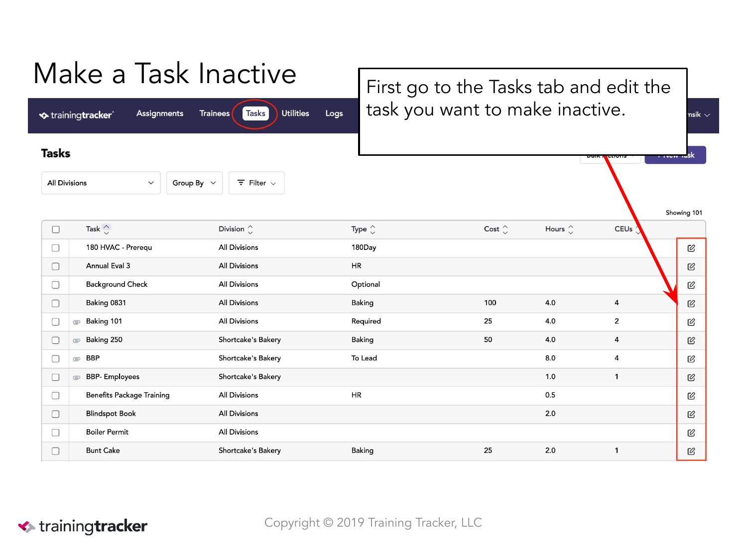Sort by Hours column arrows
The width and height of the screenshot is (747, 560).
(x=571, y=229)
